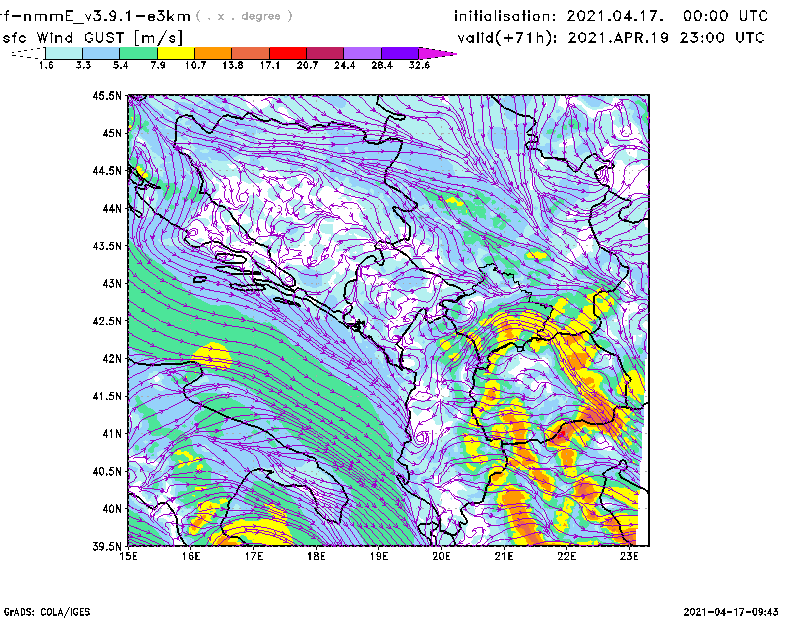The width and height of the screenshot is (800, 618).
Task: Click the "20E" longitude label
Action: (x=441, y=556)
